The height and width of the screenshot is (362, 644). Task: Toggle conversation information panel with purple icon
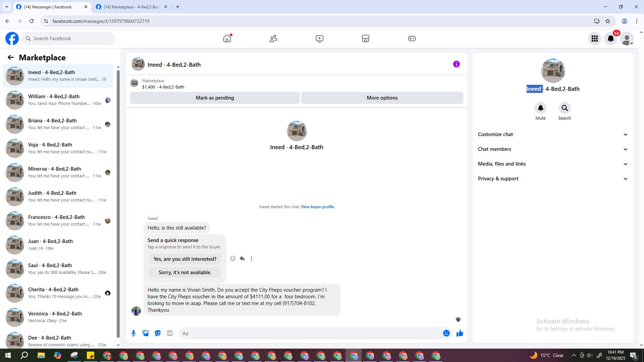(456, 64)
